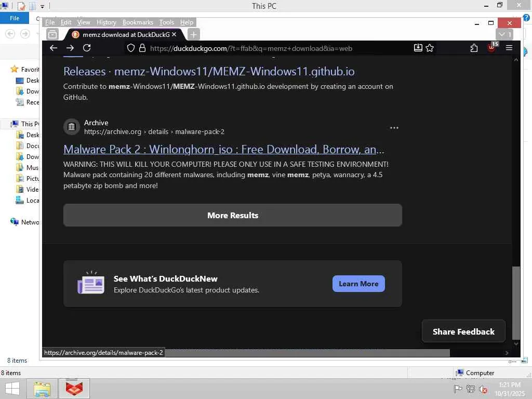
Task: Open the File menu in browser
Action: pyautogui.click(x=49, y=22)
